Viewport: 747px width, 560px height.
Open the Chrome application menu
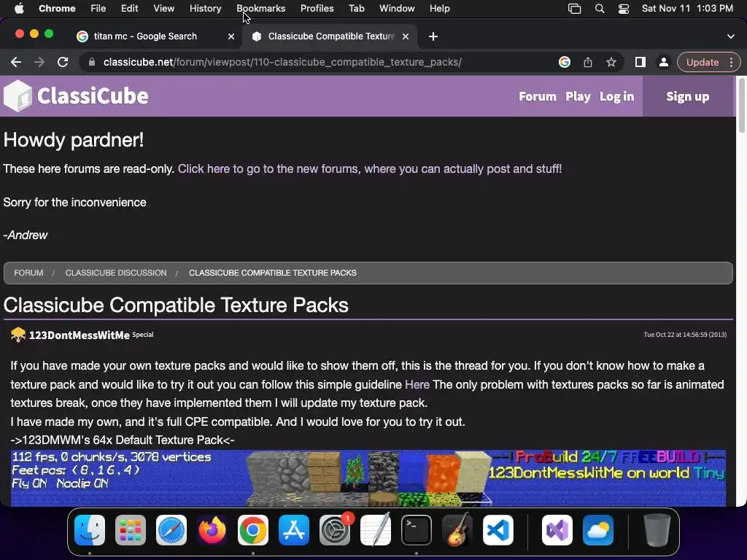pyautogui.click(x=57, y=9)
